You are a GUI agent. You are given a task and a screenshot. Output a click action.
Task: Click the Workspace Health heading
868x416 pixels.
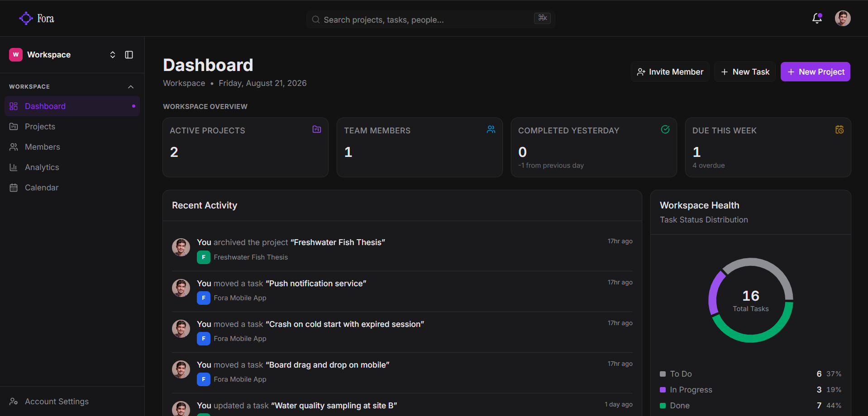point(699,205)
